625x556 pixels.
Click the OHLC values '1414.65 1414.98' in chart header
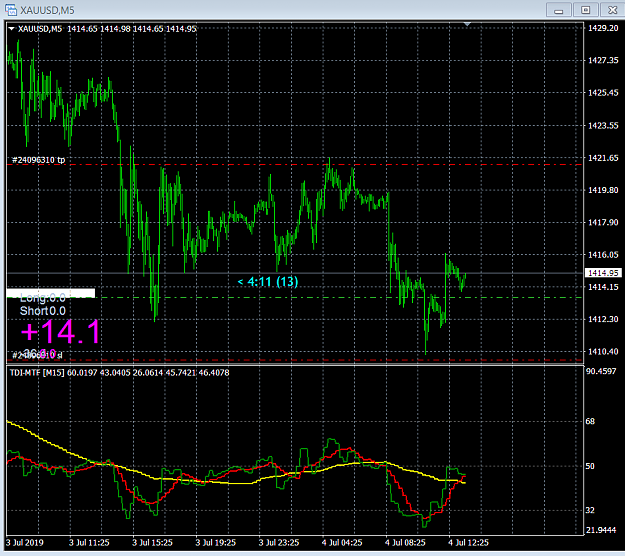[99, 29]
